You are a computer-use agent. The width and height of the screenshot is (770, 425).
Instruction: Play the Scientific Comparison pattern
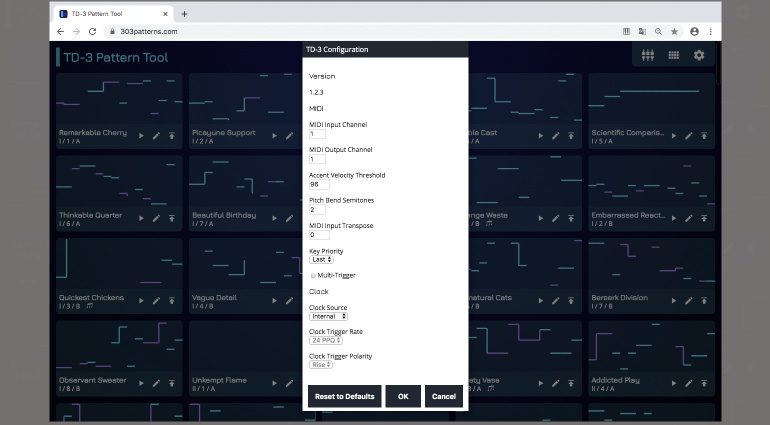point(672,135)
